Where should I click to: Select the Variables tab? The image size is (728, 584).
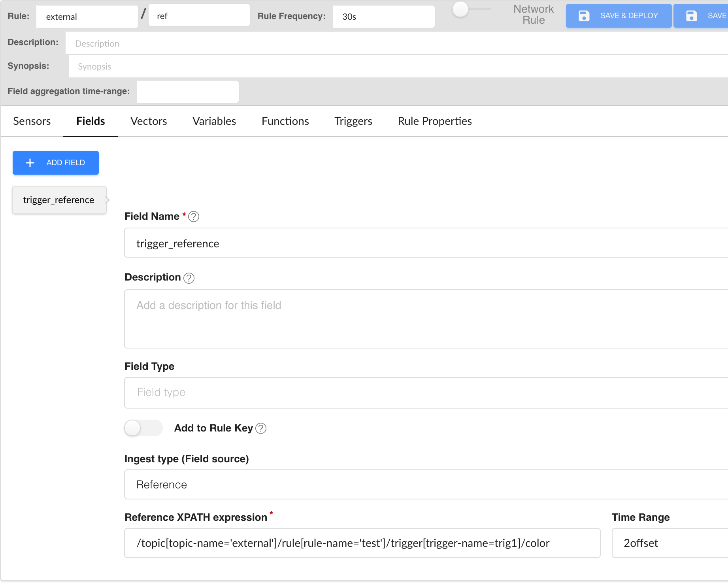214,121
